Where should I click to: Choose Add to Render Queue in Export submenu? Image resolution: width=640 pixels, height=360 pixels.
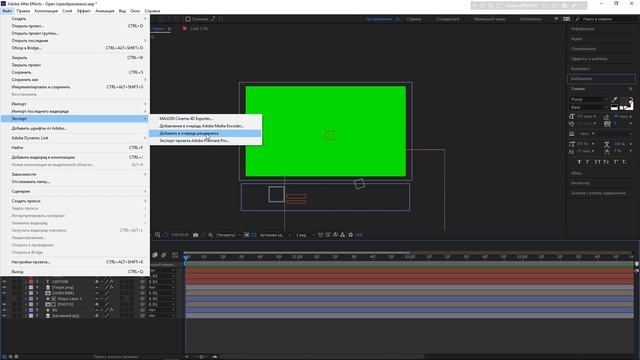pyautogui.click(x=205, y=133)
